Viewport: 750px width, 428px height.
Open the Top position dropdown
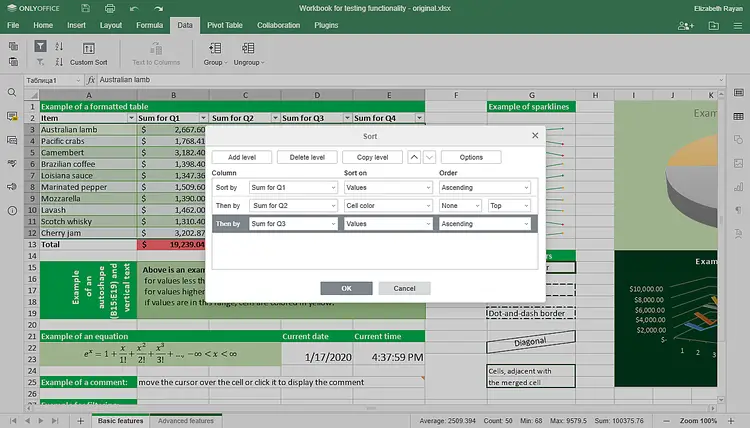509,206
